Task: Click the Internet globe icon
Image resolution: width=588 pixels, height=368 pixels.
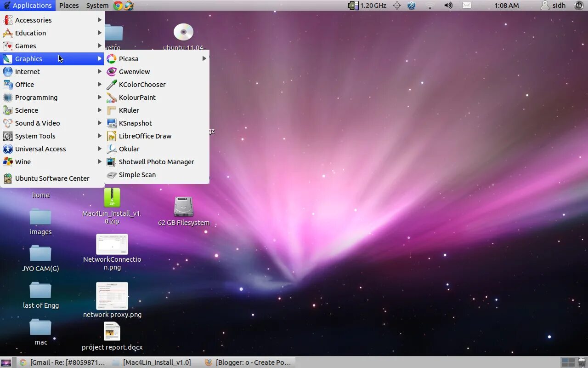Action: tap(8, 72)
